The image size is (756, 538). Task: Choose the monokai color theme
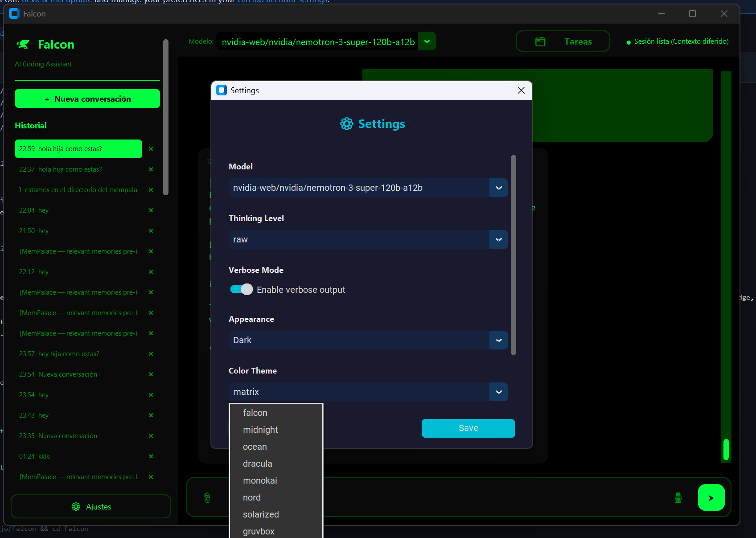coord(276,481)
